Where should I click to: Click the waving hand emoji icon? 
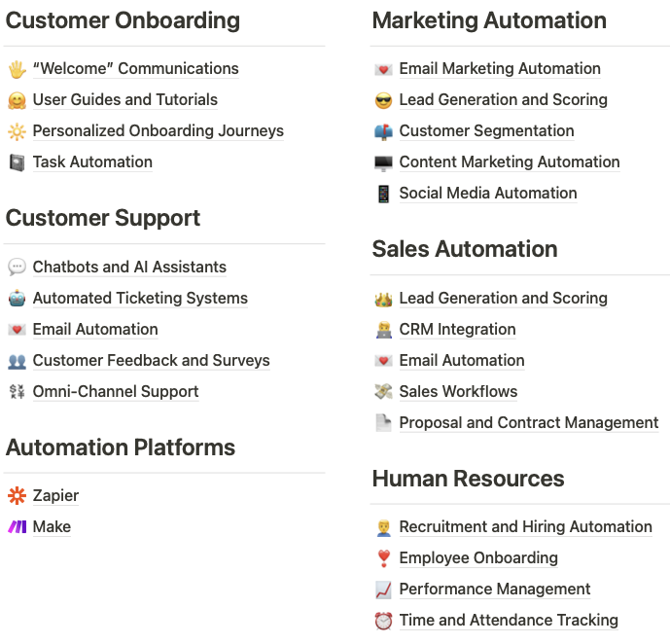17,69
